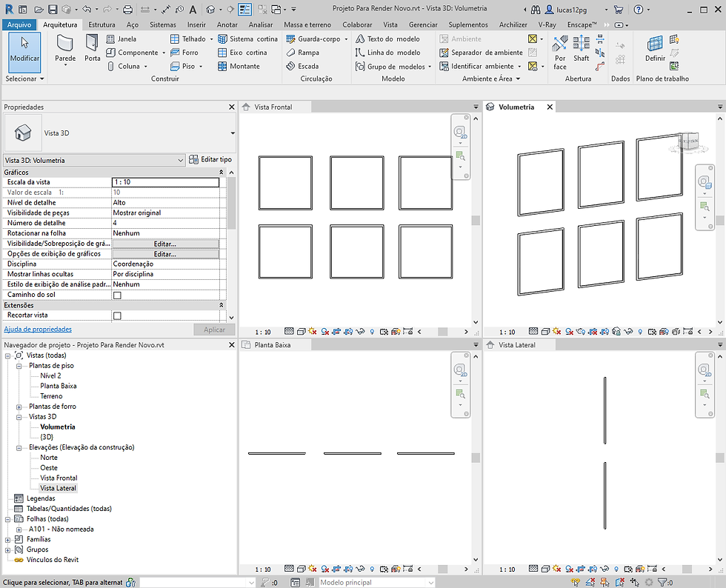Collapse the Plantas de piso node
Viewport: 726px width, 588px height.
[19, 366]
